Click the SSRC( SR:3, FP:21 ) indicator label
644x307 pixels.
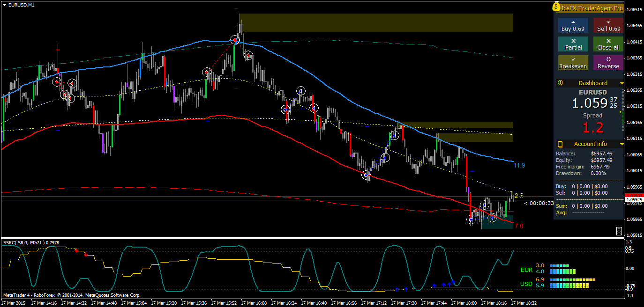click(x=31, y=242)
